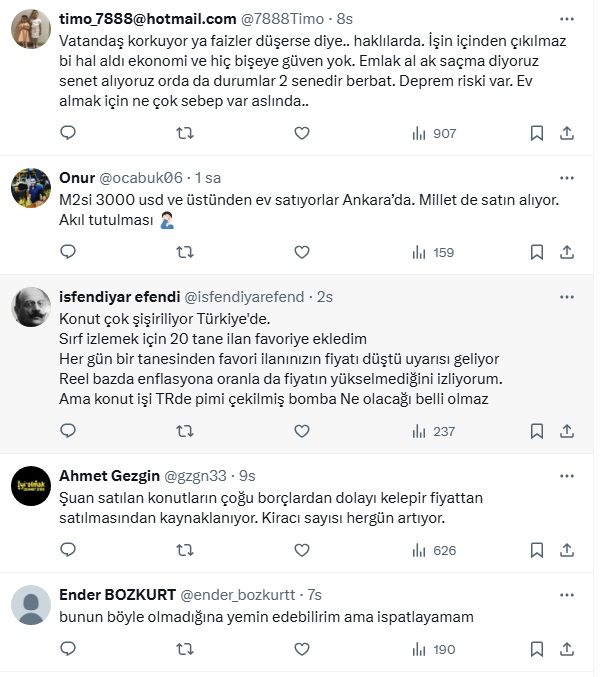Share Ender BOZKURT's tweet
This screenshot has height=677, width=605.
[566, 650]
